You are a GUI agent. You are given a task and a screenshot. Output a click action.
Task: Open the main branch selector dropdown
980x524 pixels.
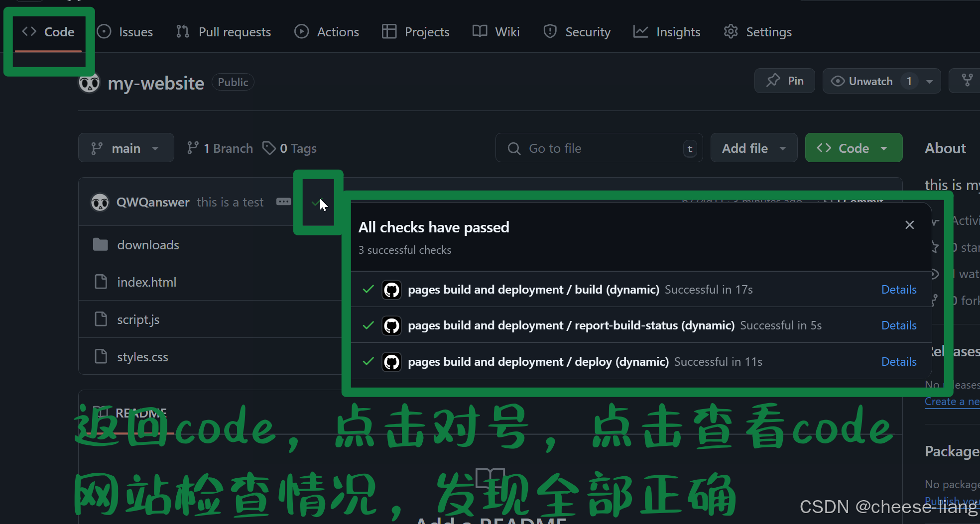click(x=126, y=148)
